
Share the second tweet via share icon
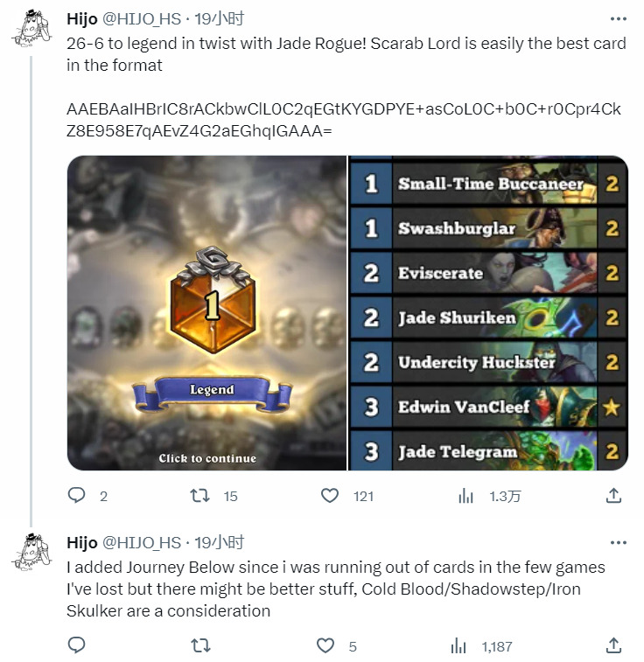coord(613,645)
